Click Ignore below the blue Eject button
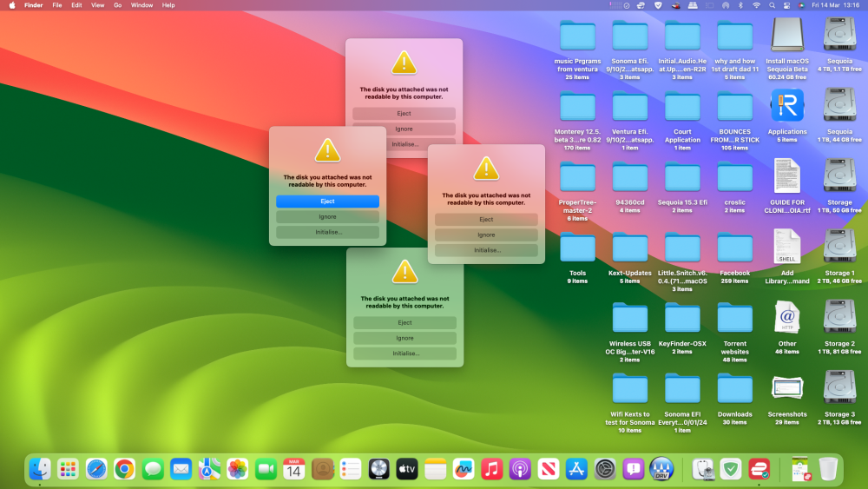This screenshot has width=868, height=489. (x=327, y=216)
